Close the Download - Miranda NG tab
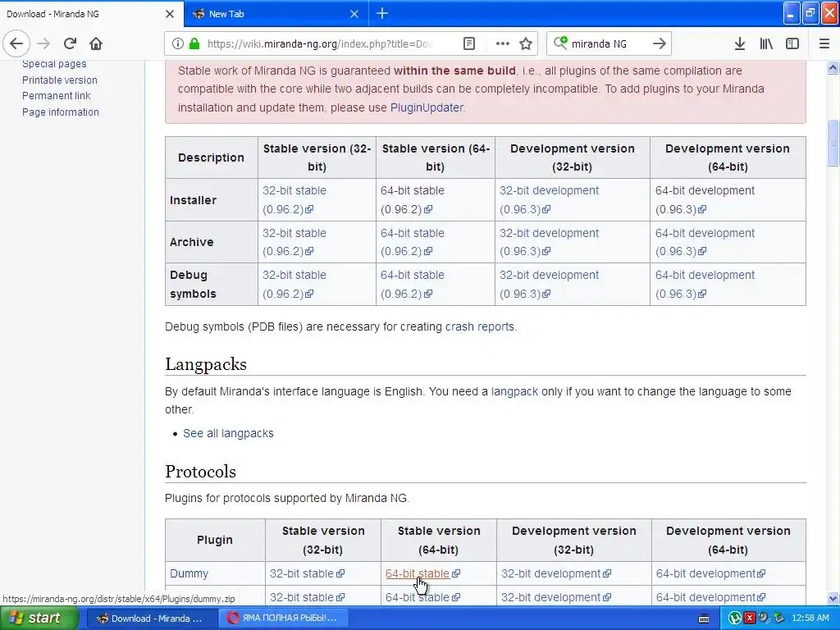Screen dimensions: 840x630 point(170,14)
